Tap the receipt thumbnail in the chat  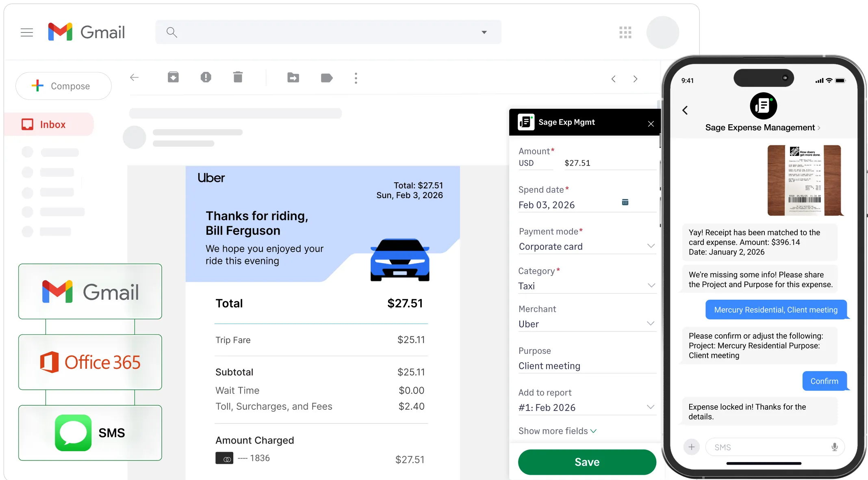(804, 180)
